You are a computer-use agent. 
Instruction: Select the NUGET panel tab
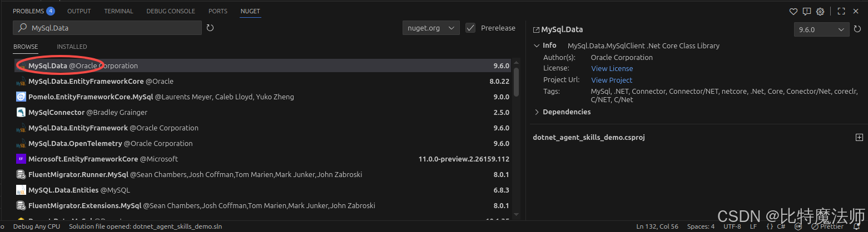250,11
